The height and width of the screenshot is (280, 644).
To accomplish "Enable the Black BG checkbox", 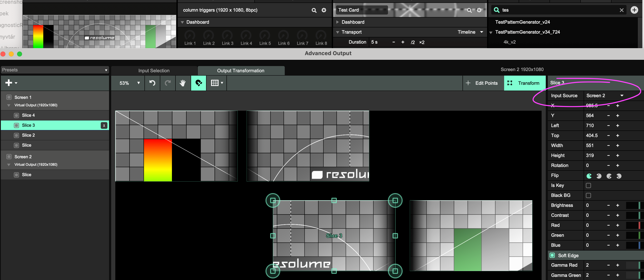I will click(588, 195).
